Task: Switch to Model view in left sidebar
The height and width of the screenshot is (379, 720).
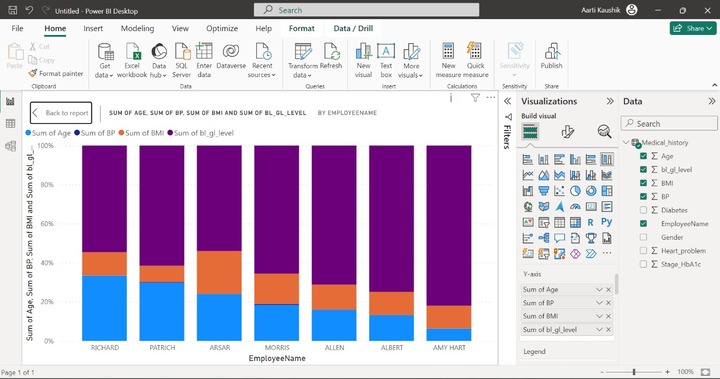Action: pyautogui.click(x=10, y=146)
